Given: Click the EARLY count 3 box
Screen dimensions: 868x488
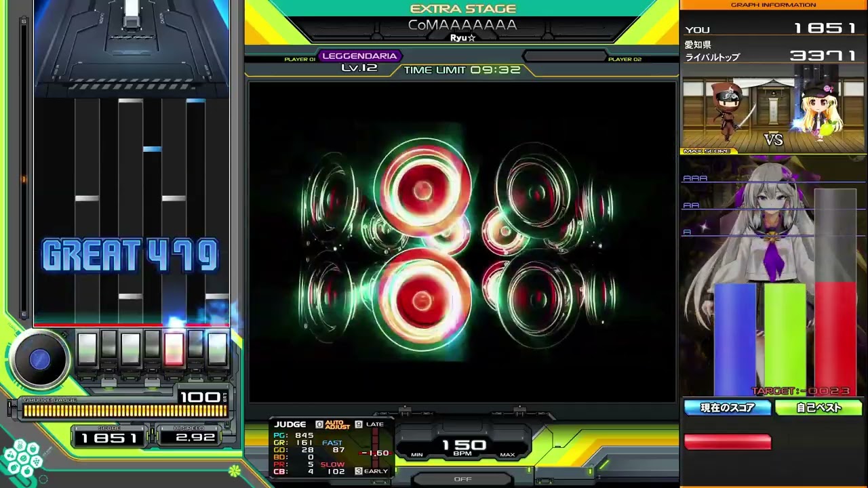Looking at the screenshot, I should [x=359, y=471].
